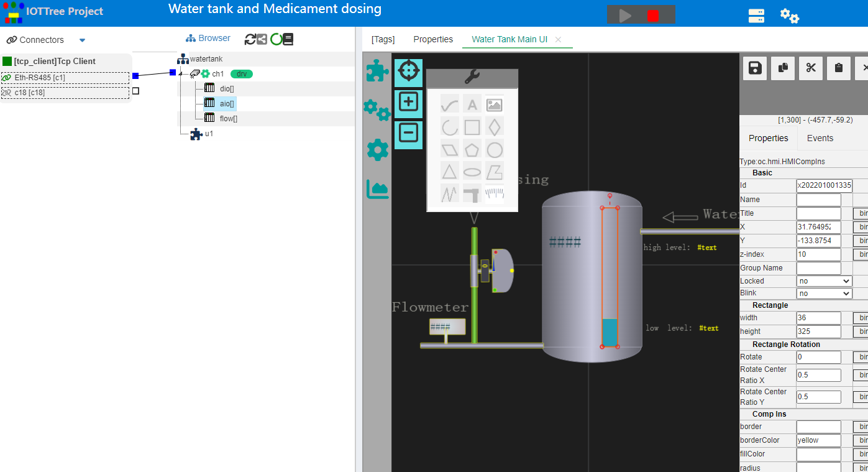Zoom out with the minus button
Screen dimensions: 868x472
click(x=408, y=133)
